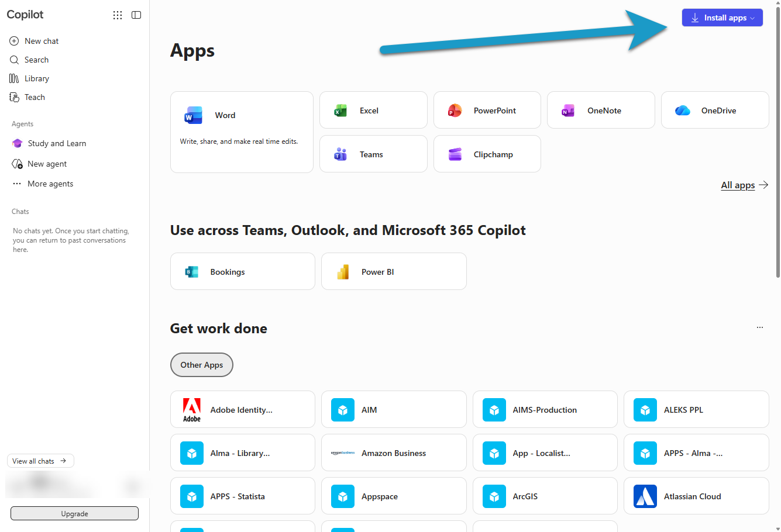Open Study and Learn agent
The width and height of the screenshot is (781, 532).
[57, 143]
